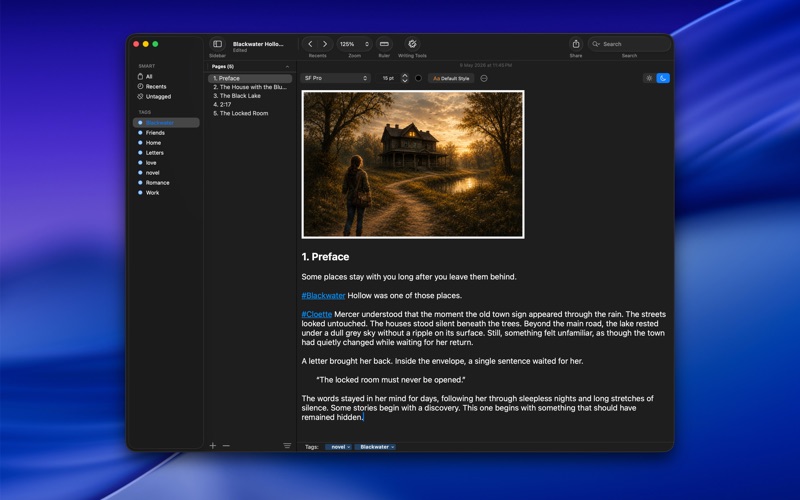Click the 1. Preface heading

coord(326,257)
